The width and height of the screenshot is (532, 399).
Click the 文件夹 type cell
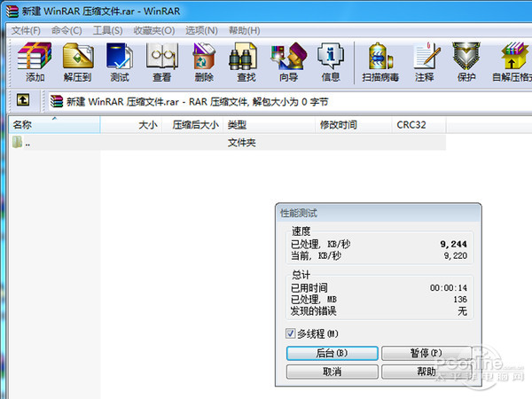pyautogui.click(x=241, y=143)
